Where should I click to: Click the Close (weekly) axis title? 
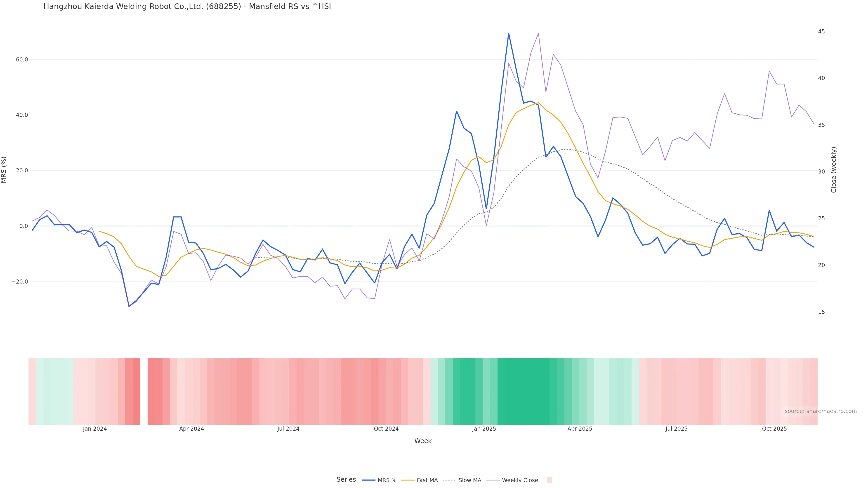(x=834, y=170)
